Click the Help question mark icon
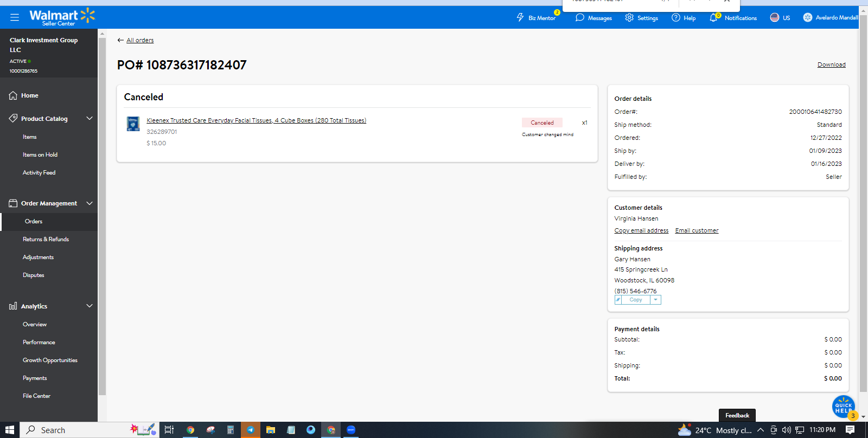Image resolution: width=868 pixels, height=438 pixels. click(x=676, y=17)
